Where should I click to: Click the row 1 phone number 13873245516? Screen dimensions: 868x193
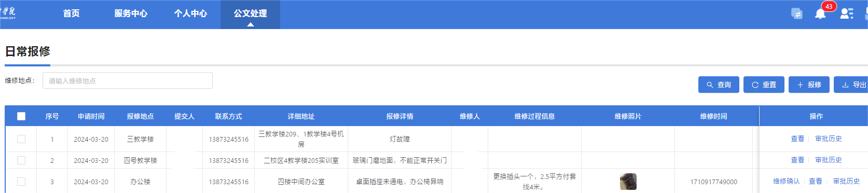tap(229, 139)
